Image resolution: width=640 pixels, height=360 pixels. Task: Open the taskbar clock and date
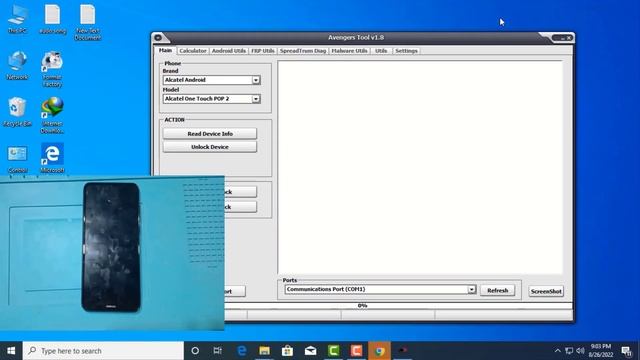pyautogui.click(x=601, y=351)
